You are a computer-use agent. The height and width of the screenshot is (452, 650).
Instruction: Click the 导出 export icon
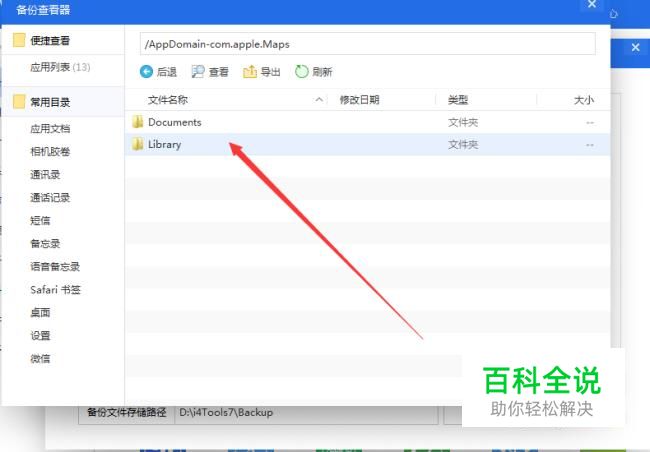[x=250, y=71]
